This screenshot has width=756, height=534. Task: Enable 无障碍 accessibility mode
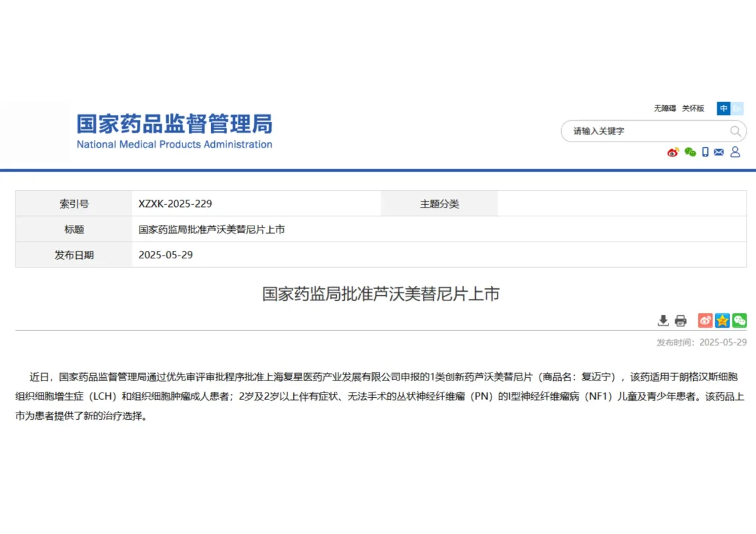[x=665, y=108]
